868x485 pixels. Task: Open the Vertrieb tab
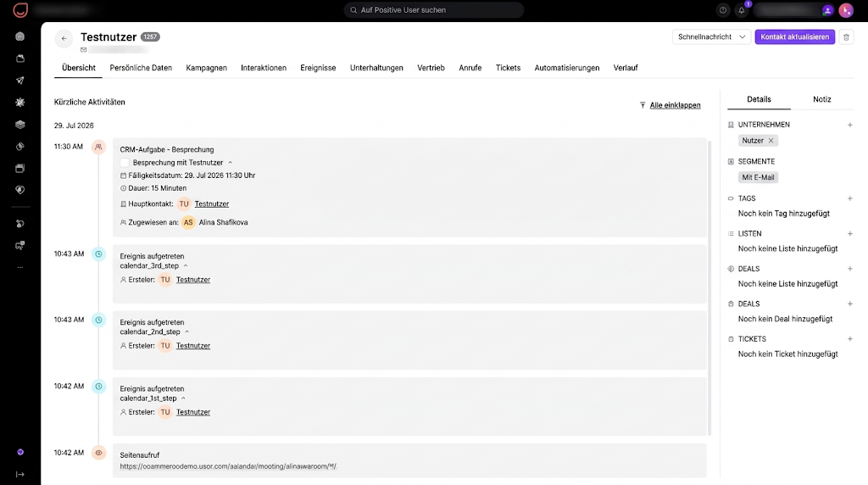click(431, 68)
